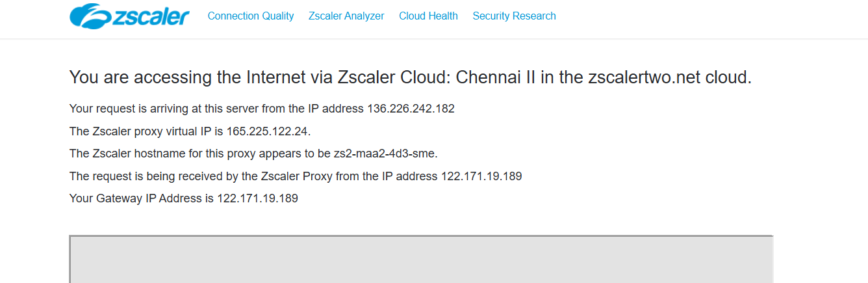Open the Connection Quality page
Image resolution: width=868 pixels, height=283 pixels.
click(x=251, y=16)
